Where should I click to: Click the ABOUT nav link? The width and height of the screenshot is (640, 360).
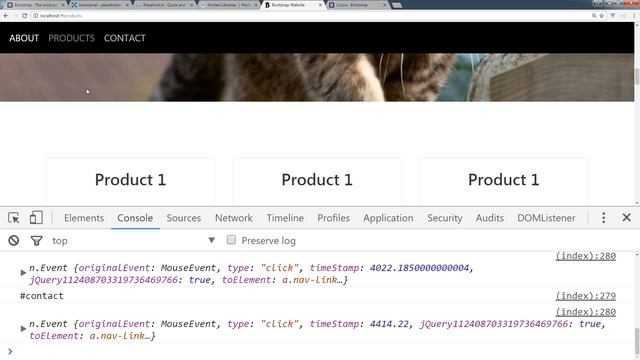click(x=24, y=38)
